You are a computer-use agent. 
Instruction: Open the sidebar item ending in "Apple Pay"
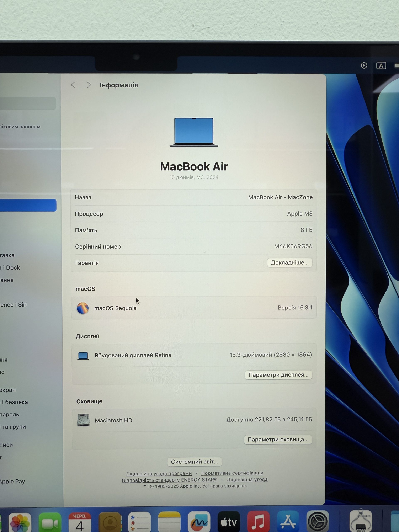(12, 481)
